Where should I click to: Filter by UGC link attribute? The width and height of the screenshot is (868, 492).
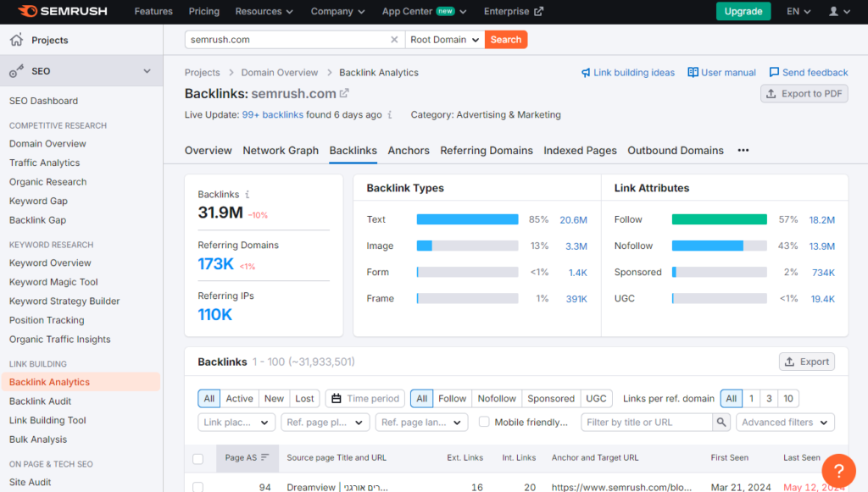click(x=596, y=399)
